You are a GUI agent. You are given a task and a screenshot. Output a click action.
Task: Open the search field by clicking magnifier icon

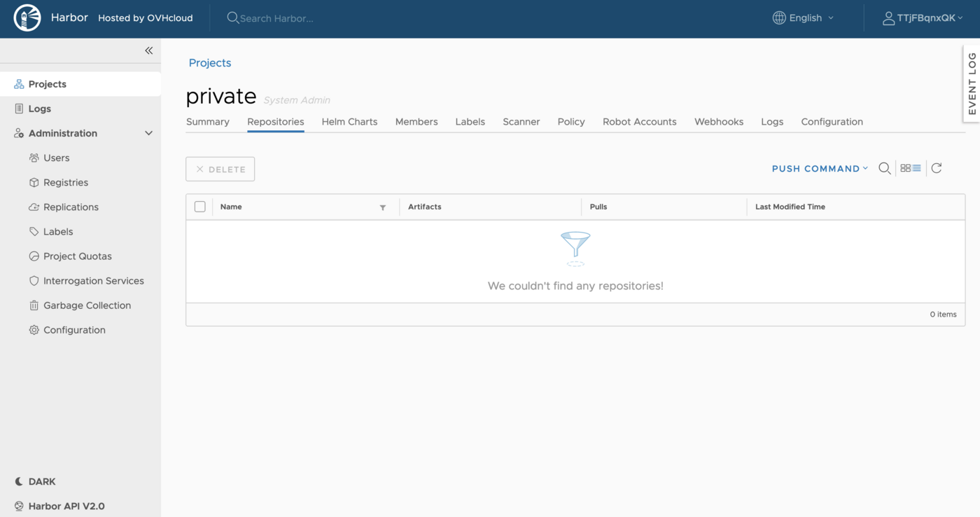point(884,168)
